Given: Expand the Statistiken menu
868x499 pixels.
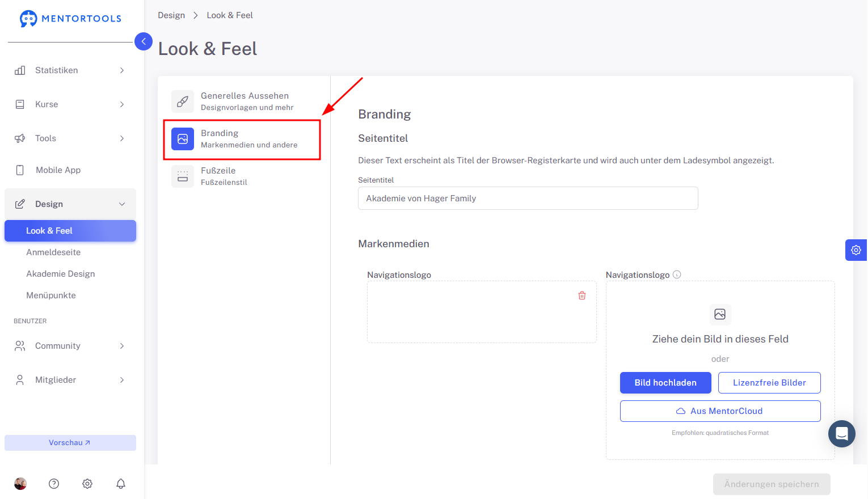Looking at the screenshot, I should click(x=70, y=70).
